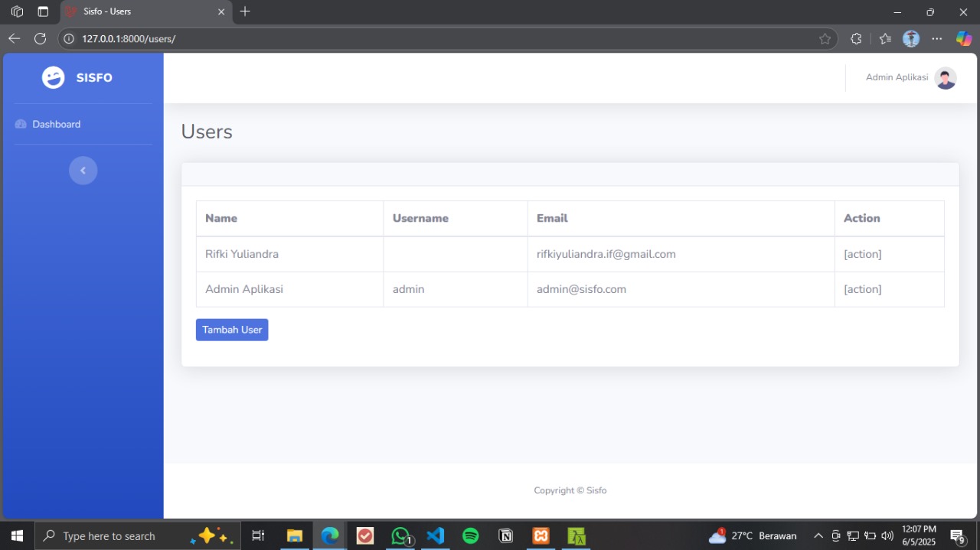Screen dimensions: 980x550
Task: Click the action link for Admin Aplikasi
Action: tap(862, 289)
